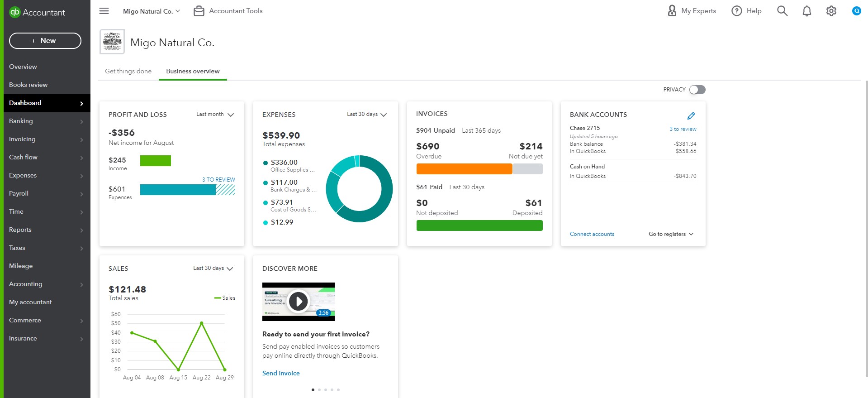Viewport: 868px width, 398px height.
Task: Open the user profile avatar
Action: (856, 11)
